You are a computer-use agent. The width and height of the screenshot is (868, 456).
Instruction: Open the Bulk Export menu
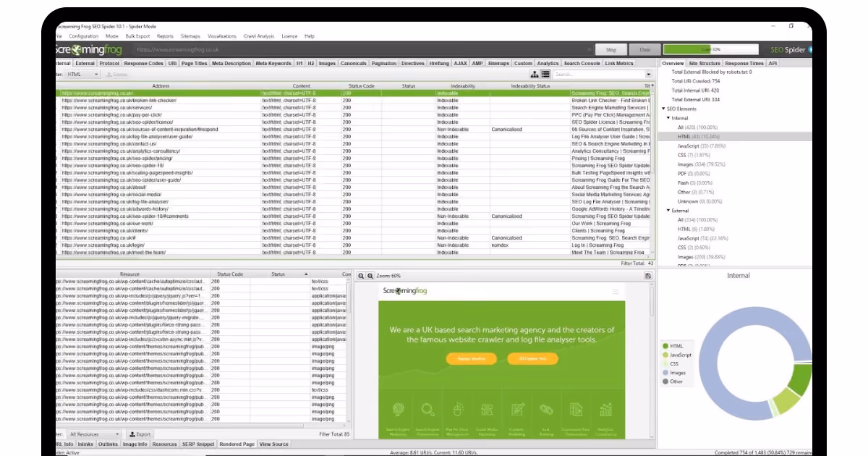point(137,35)
